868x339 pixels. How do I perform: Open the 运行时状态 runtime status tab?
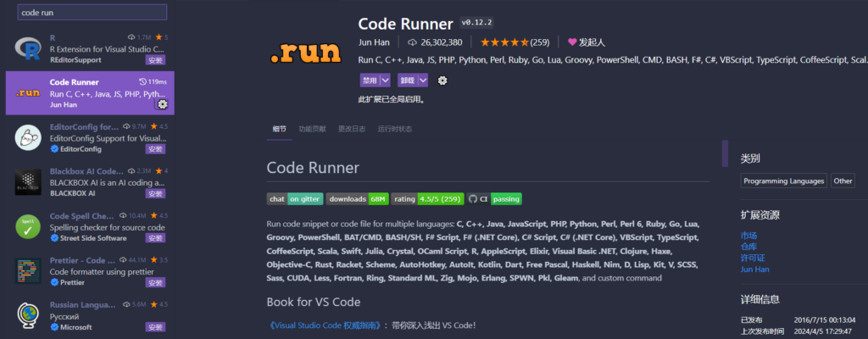[x=395, y=129]
